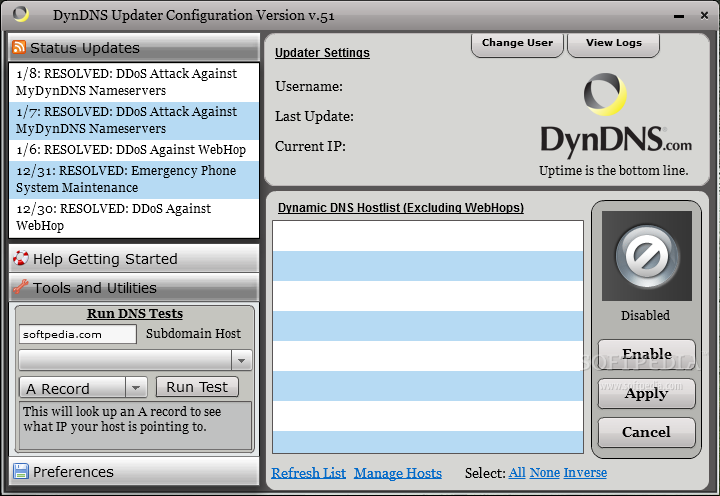
Task: Click the Subdomain Host label
Action: click(193, 333)
